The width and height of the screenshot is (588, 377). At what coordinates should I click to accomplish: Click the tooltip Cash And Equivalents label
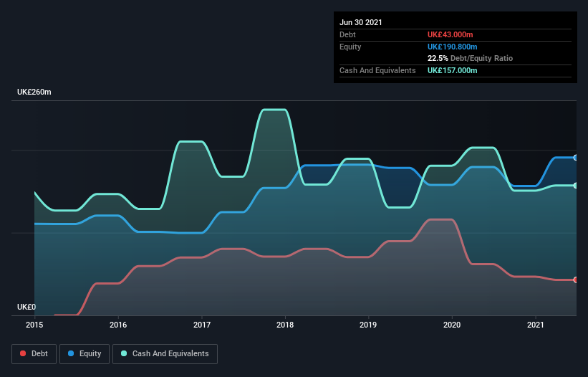point(377,70)
